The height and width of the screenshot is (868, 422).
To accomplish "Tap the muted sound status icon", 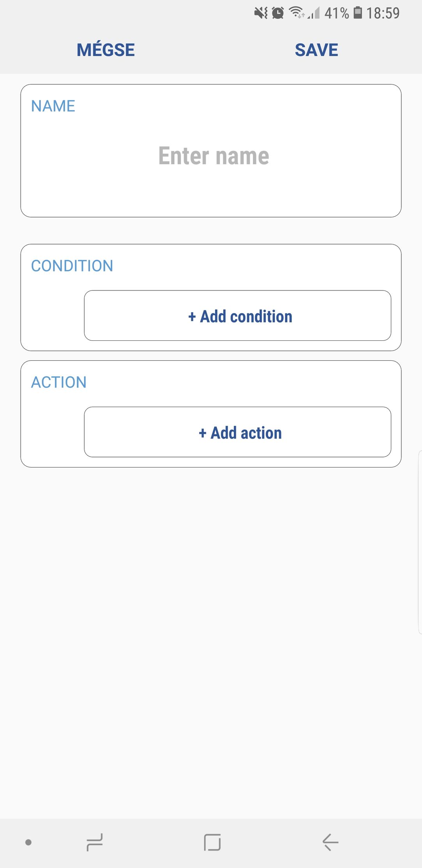I will pos(261,13).
